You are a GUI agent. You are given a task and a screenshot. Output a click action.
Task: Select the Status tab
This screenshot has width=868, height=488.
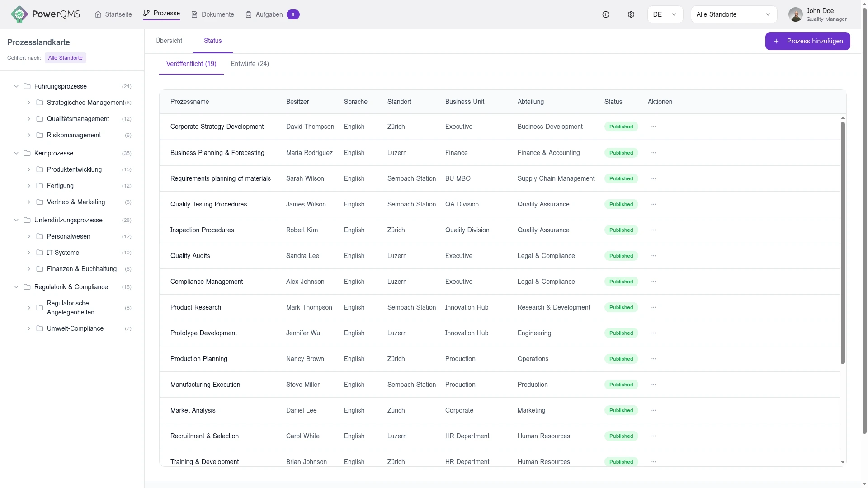point(213,41)
